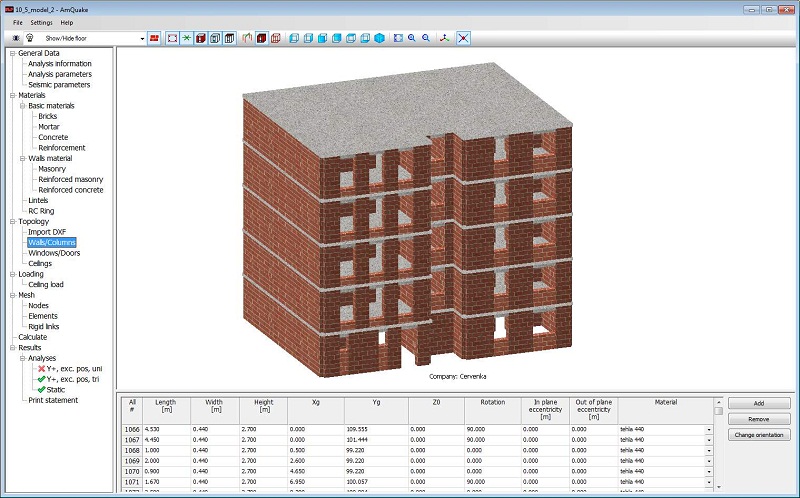Click the XYZ coordinate axes icon

coord(444,38)
